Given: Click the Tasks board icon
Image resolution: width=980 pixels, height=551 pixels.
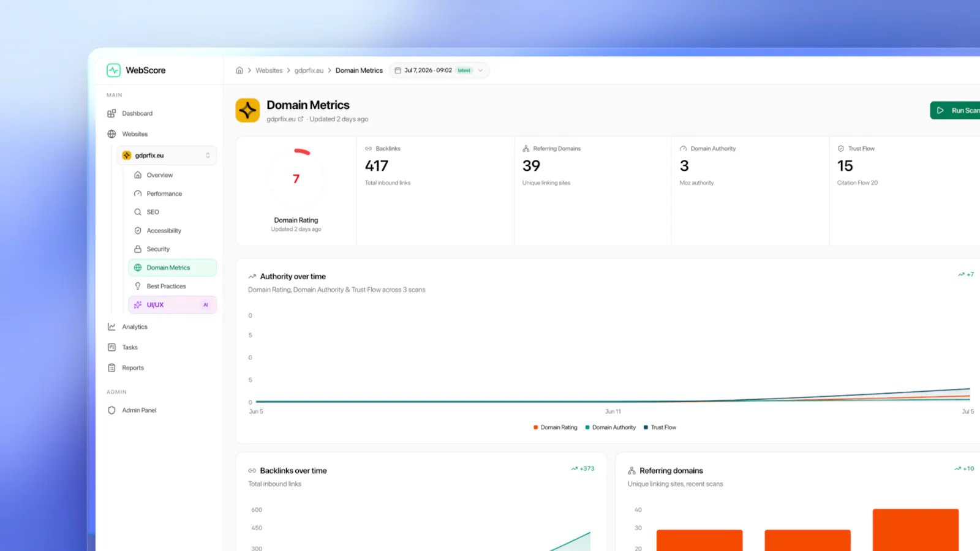Looking at the screenshot, I should [111, 347].
